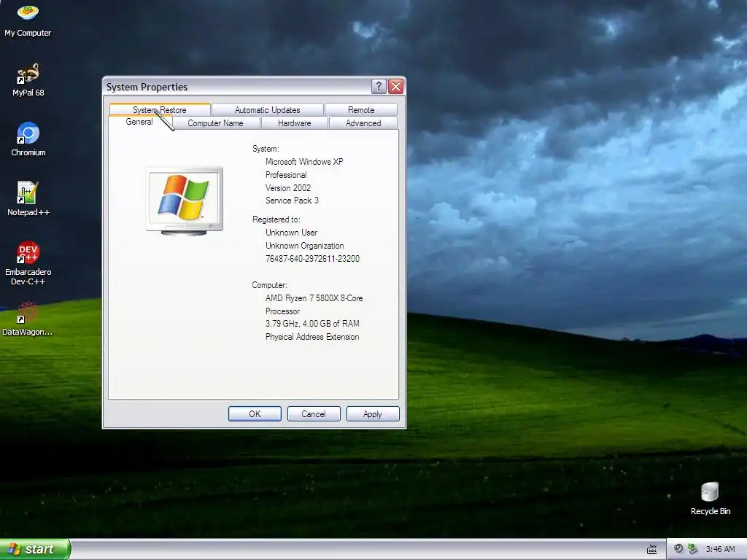747x560 pixels.
Task: Click the 'Unknown User' text
Action: tap(291, 233)
